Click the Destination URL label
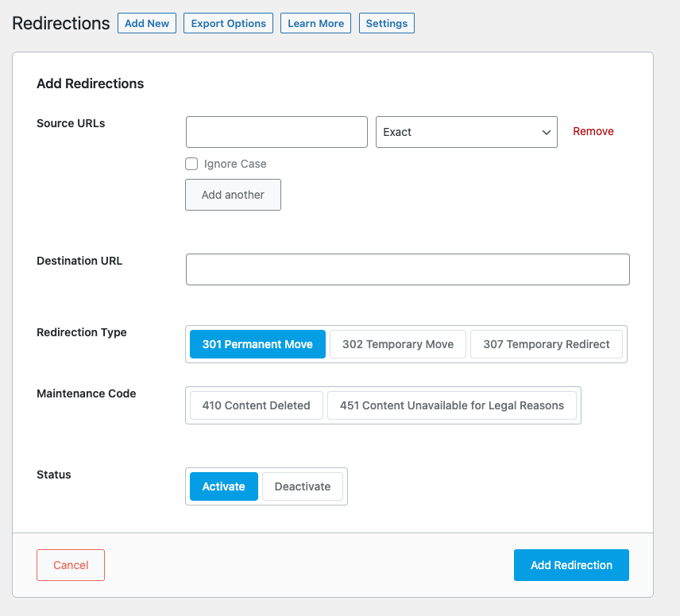Viewport: 680px width, 616px height. [79, 261]
